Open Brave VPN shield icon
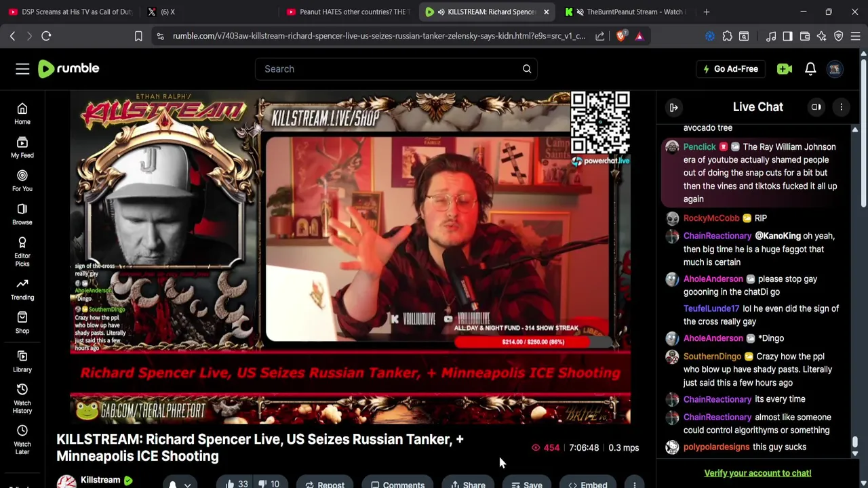This screenshot has height=488, width=868. coord(839,36)
